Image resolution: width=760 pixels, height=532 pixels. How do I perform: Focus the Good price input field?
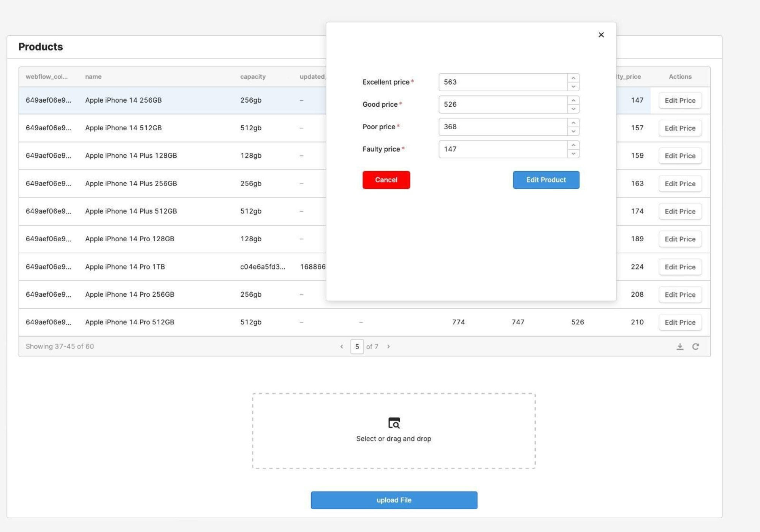coord(502,104)
